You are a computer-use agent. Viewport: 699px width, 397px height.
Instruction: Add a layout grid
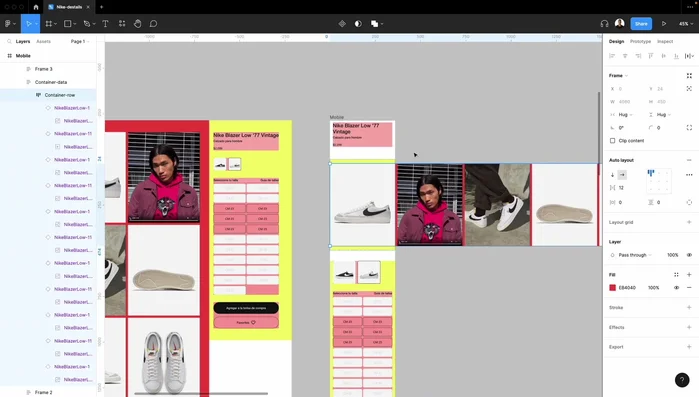pyautogui.click(x=689, y=222)
